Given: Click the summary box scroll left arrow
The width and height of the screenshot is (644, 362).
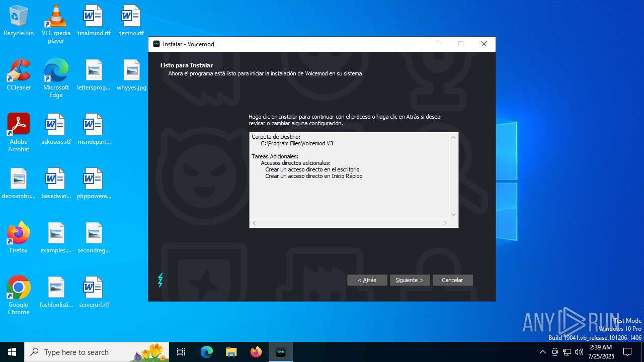Looking at the screenshot, I should 254,223.
